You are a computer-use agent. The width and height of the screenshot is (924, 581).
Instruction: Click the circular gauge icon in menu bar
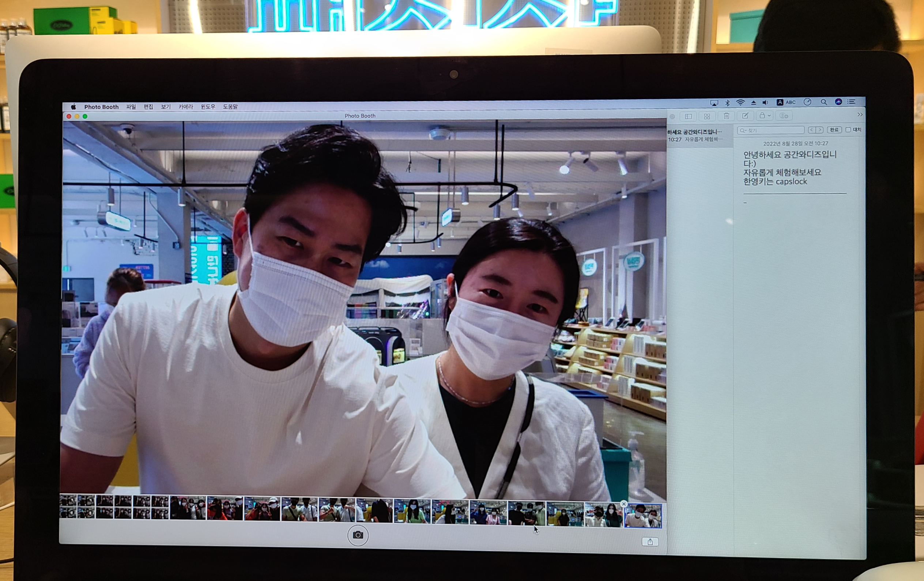807,102
